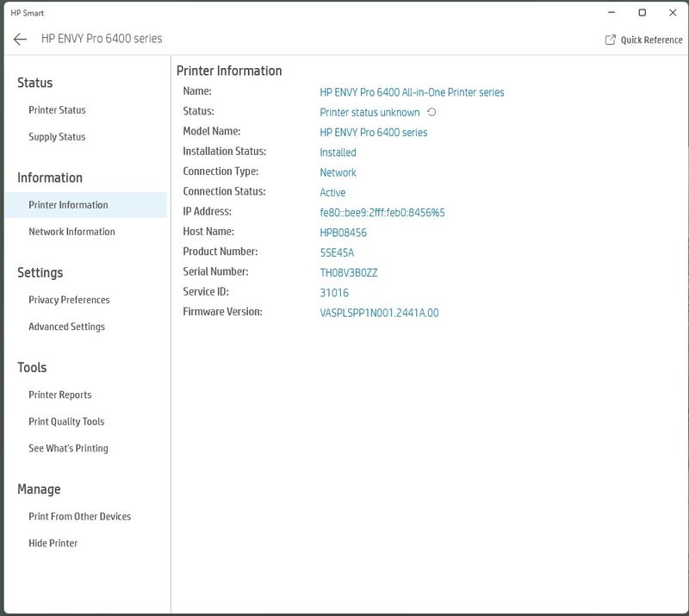689x616 pixels.
Task: View Printer Reports
Action: (x=60, y=395)
